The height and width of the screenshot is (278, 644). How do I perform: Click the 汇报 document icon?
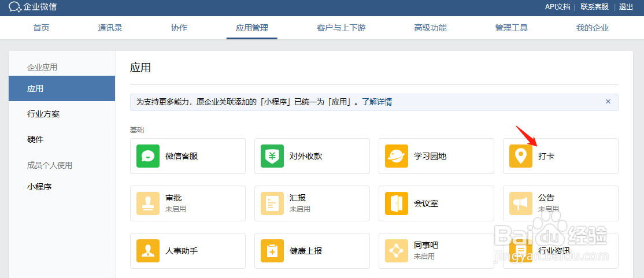tap(272, 203)
